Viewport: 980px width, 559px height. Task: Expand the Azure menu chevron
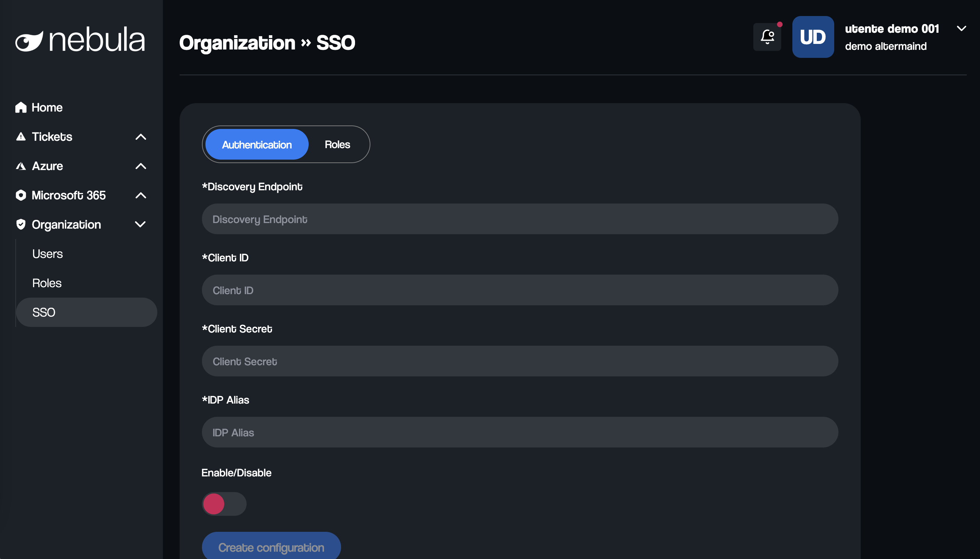(x=141, y=166)
